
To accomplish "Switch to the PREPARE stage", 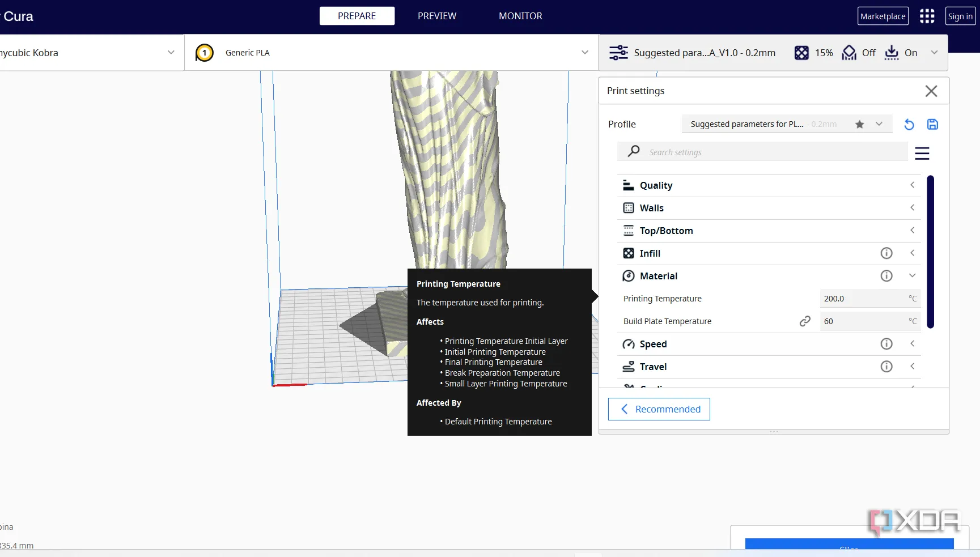I will pyautogui.click(x=357, y=16).
